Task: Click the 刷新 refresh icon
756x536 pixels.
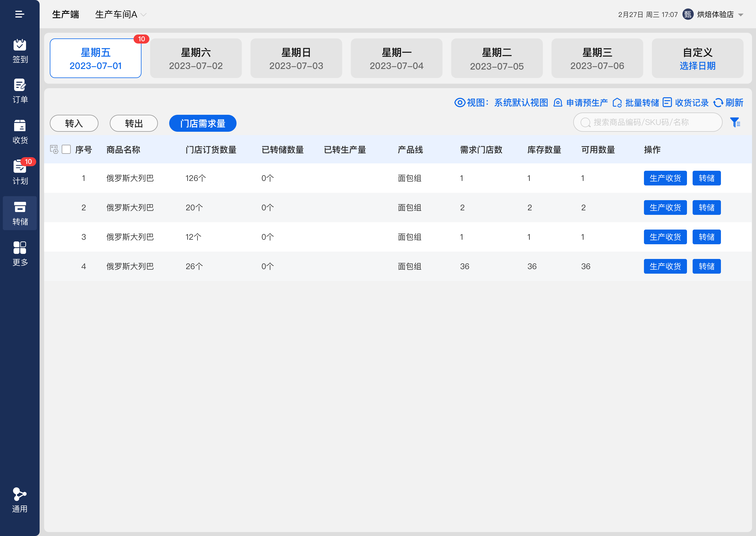Action: pyautogui.click(x=718, y=103)
